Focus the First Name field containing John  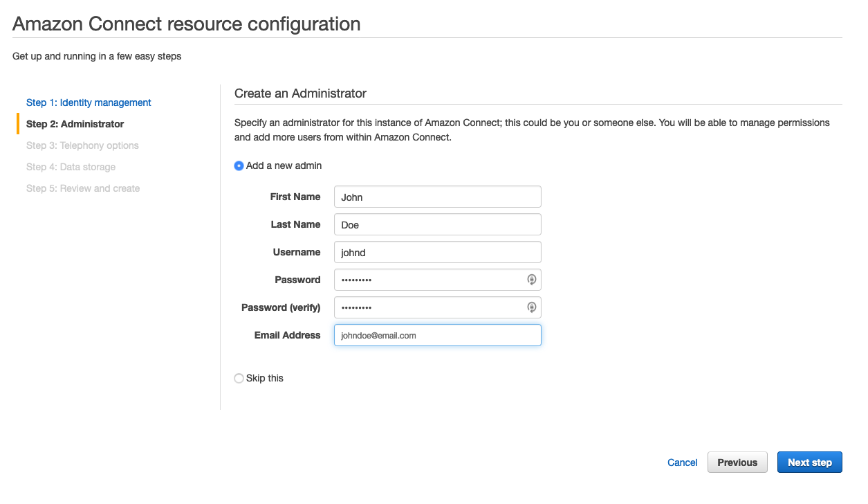click(437, 197)
